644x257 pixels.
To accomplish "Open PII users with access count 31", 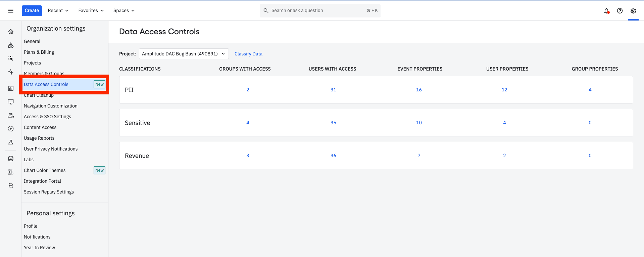I will [x=333, y=90].
